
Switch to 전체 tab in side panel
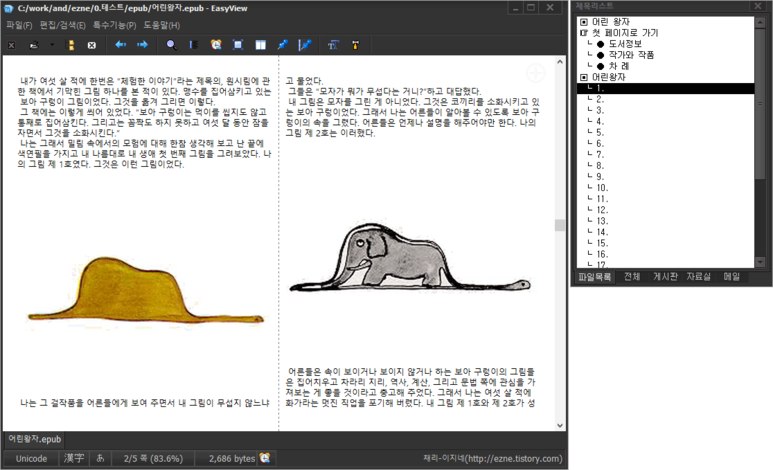click(x=632, y=277)
